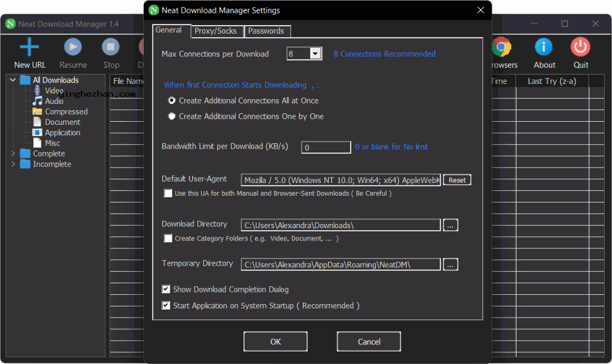Maximize the main Neat Download Manager window
This screenshot has width=612, height=364.
[564, 24]
